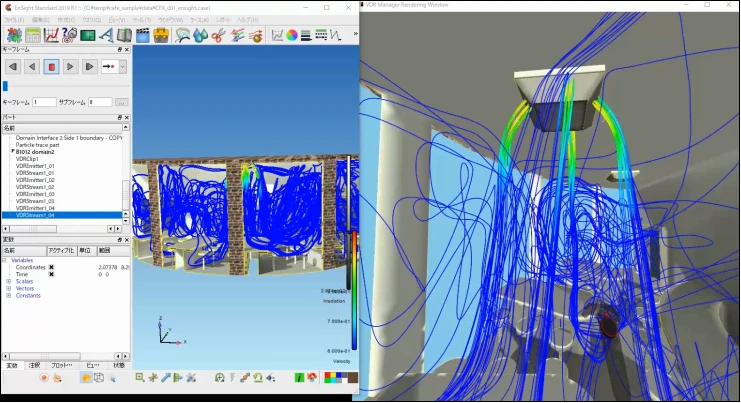Click the solid line style icon

tap(306, 35)
